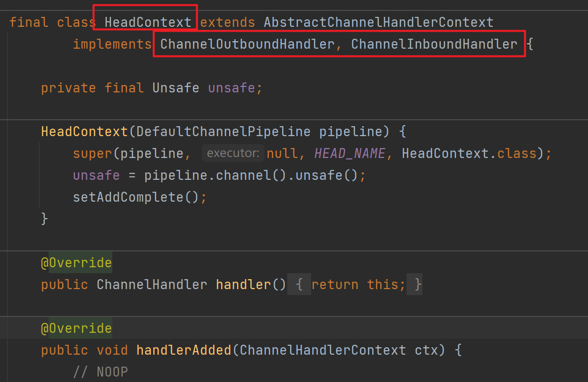Click the ChannelOutboundHandler interface name
Screen dimensions: 588x382
pyautogui.click(x=247, y=44)
